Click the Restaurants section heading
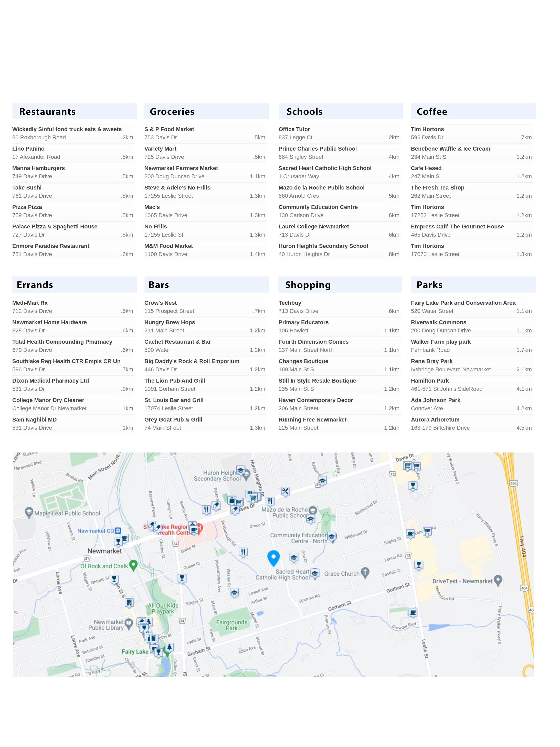The height and width of the screenshot is (747, 560). click(x=47, y=111)
